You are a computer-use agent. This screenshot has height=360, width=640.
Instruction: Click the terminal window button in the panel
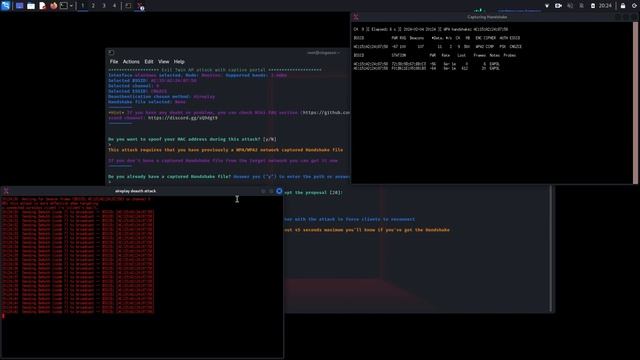128,6
